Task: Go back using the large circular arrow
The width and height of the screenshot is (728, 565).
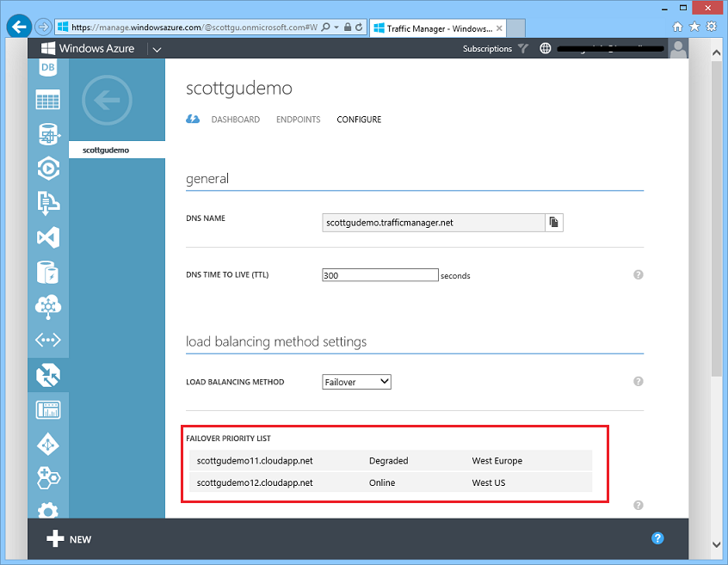Action: pos(107,100)
